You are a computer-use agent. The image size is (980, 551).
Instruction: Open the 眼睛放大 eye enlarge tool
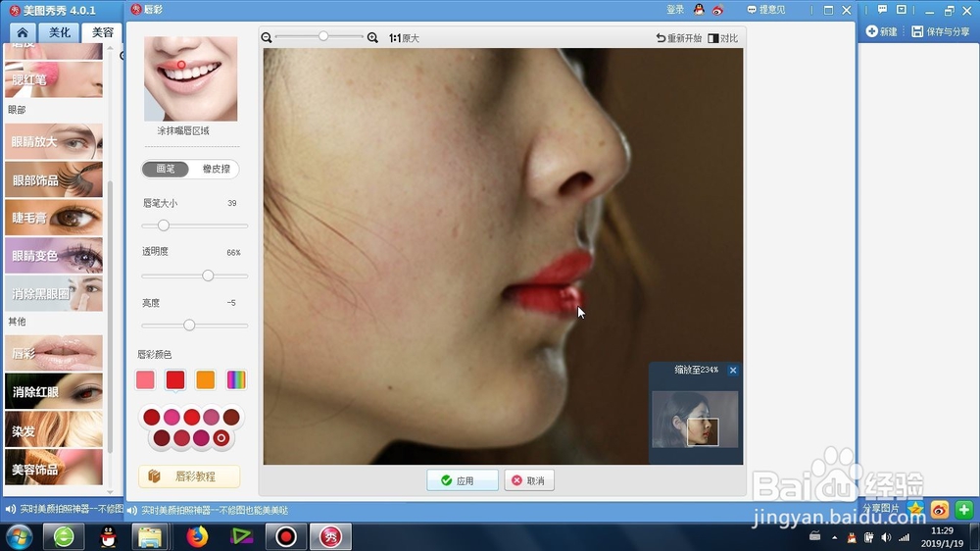point(54,141)
